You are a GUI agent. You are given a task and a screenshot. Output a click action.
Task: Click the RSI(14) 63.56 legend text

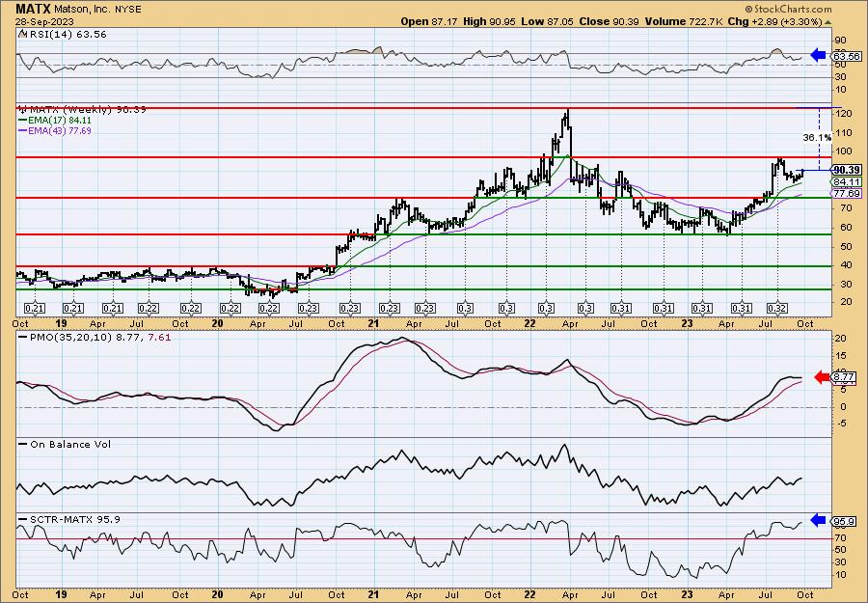[67, 35]
